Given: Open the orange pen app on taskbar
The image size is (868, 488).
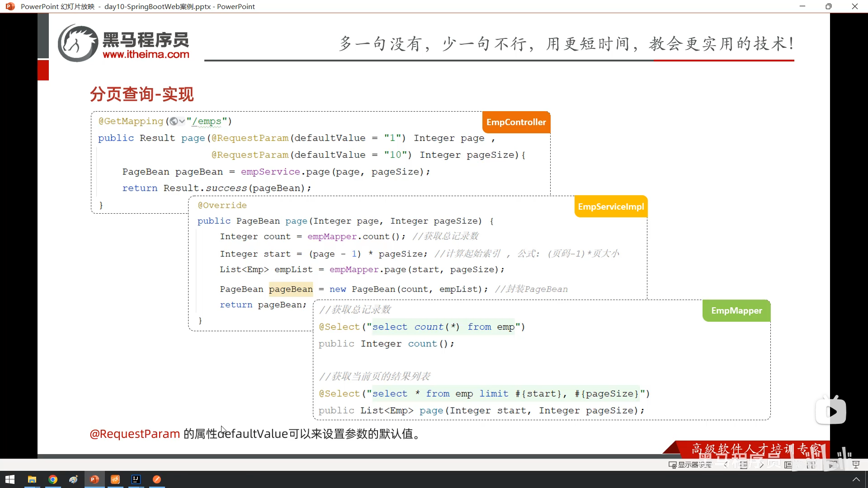Looking at the screenshot, I should tap(157, 479).
